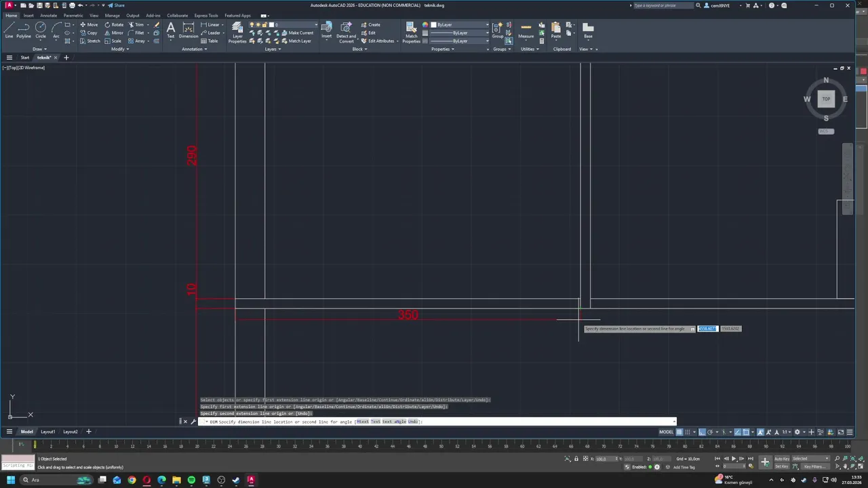Activate the Mirror command
Viewport: 868px width, 488px height.
114,33
